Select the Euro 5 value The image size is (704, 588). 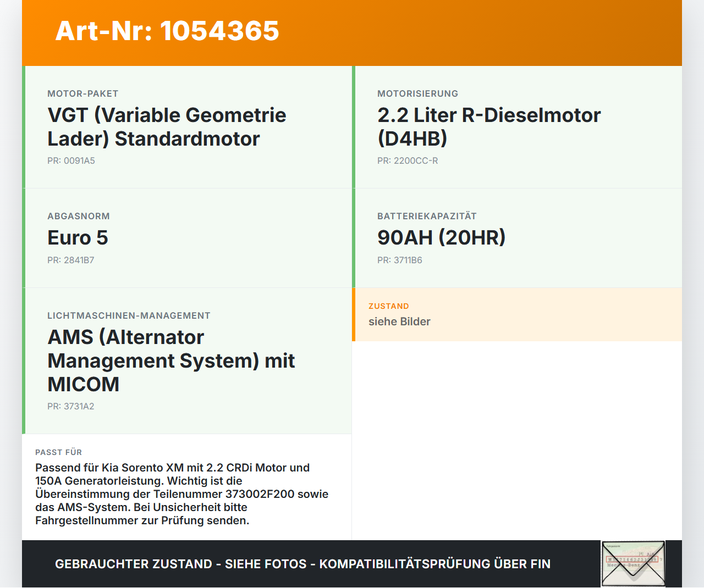tap(78, 238)
